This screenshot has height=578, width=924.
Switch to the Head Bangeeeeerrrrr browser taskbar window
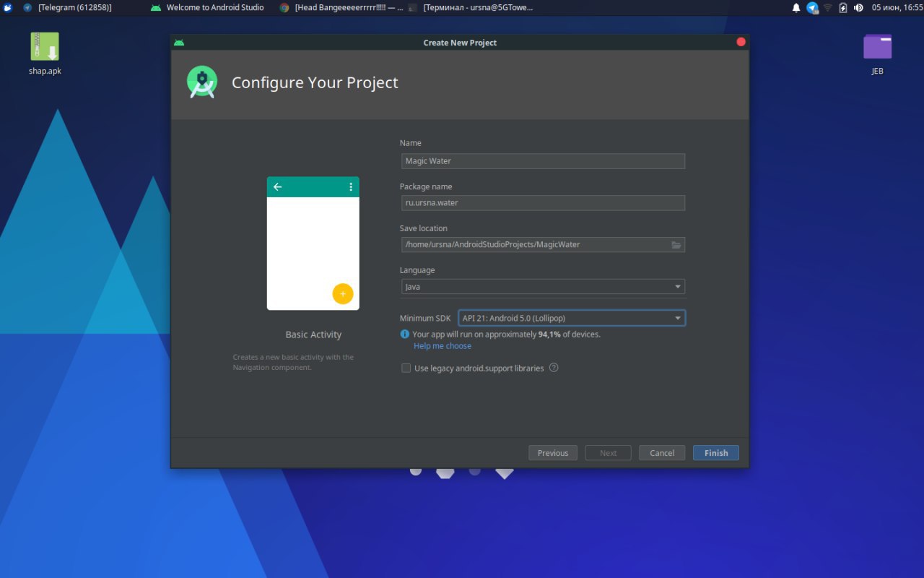(341, 7)
